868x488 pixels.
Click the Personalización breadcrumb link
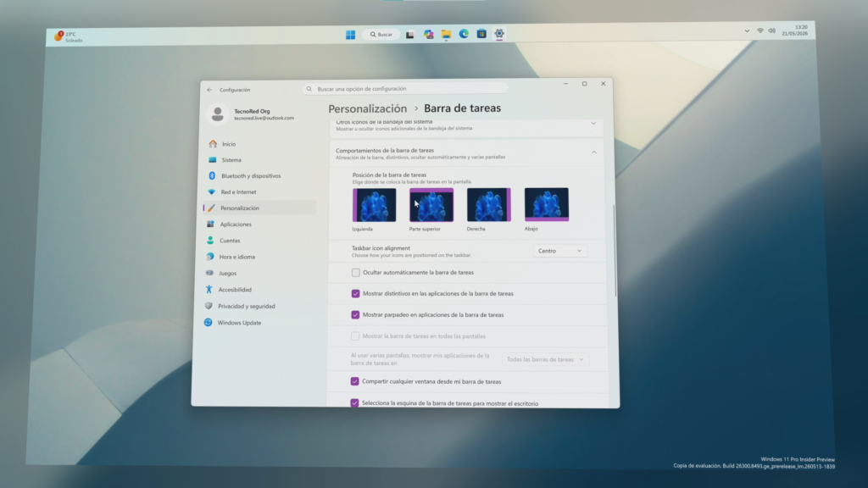(368, 108)
